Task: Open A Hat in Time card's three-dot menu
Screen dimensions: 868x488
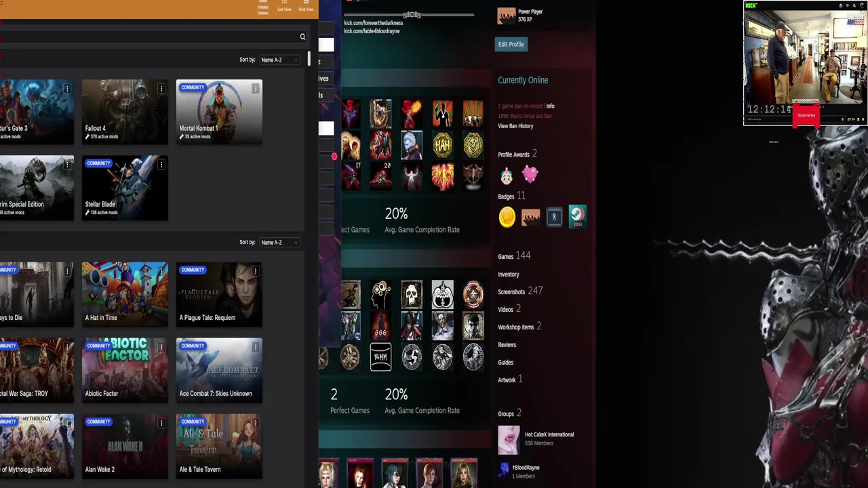Action: 161,271
